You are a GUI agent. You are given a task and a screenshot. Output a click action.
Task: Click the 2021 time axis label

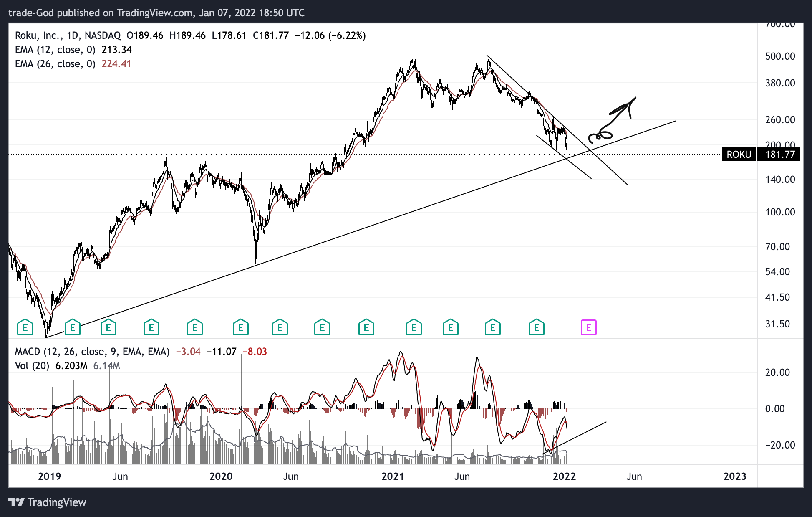[x=393, y=476]
